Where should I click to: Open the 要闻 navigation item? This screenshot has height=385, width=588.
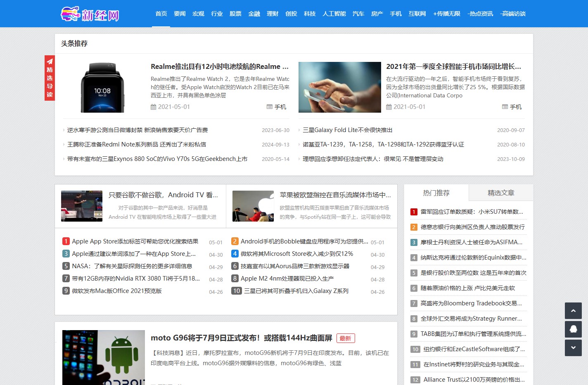180,14
